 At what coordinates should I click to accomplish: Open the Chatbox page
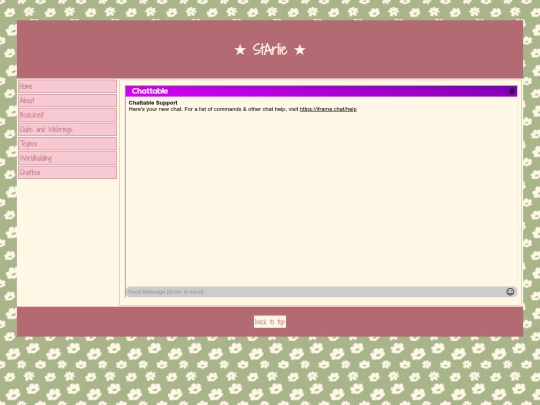68,172
